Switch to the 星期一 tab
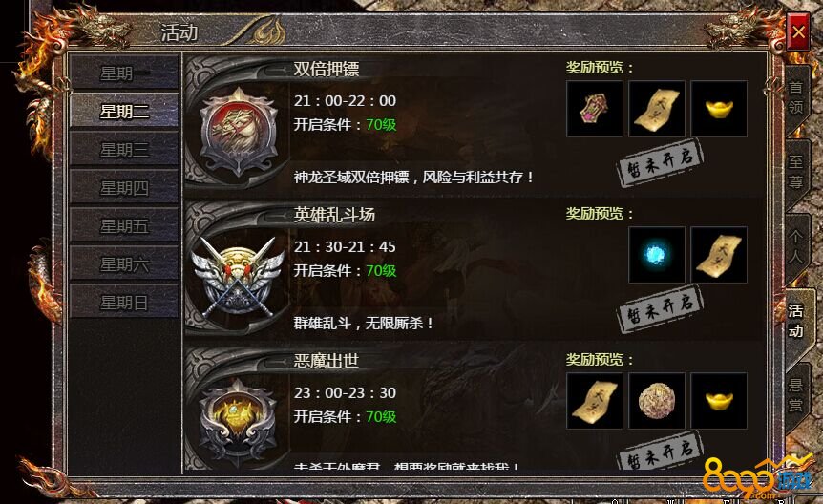The width and height of the screenshot is (823, 504). (124, 73)
